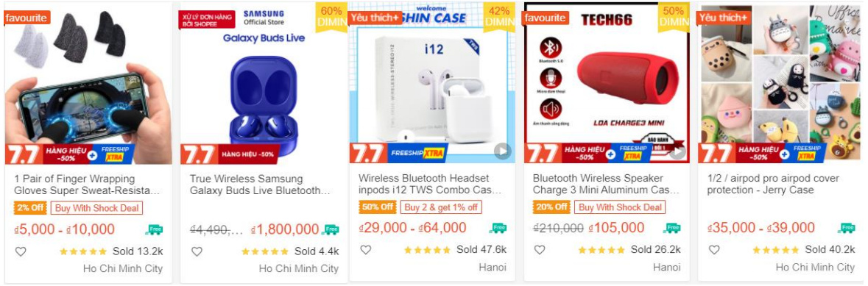Toggle heart on Samsung Galaxy Buds Live
The width and height of the screenshot is (868, 286).
[x=197, y=251]
